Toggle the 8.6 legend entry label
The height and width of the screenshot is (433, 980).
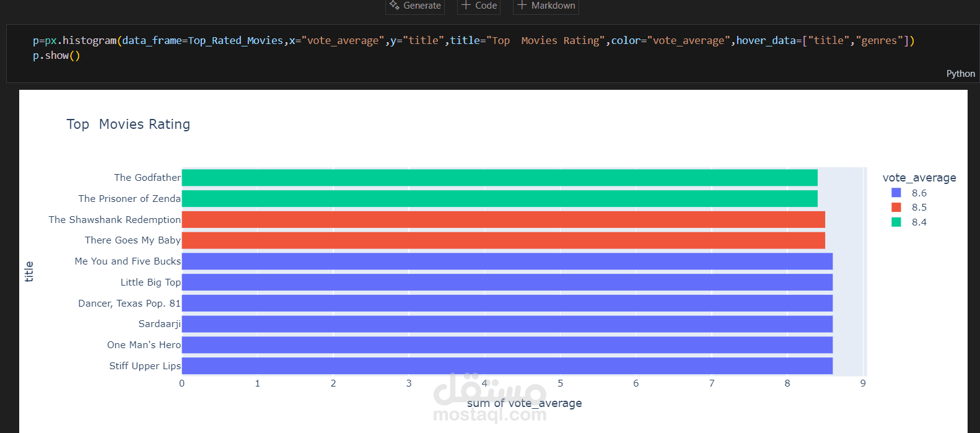(919, 193)
